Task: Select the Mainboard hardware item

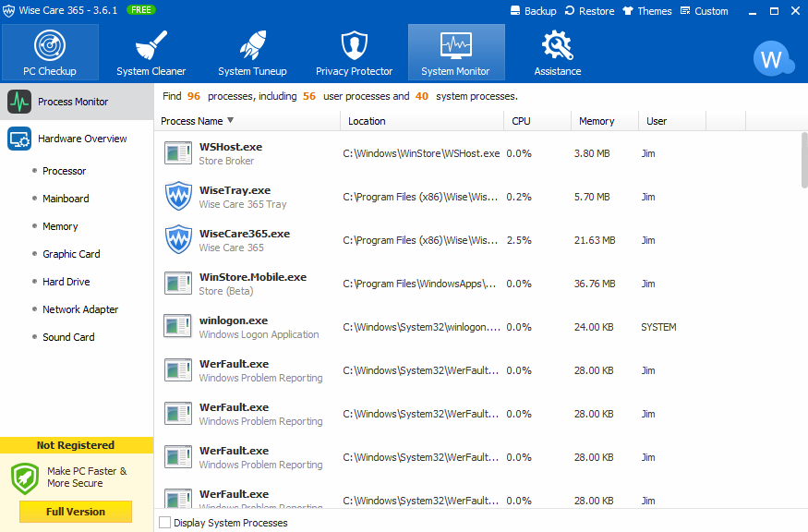Action: coord(66,199)
